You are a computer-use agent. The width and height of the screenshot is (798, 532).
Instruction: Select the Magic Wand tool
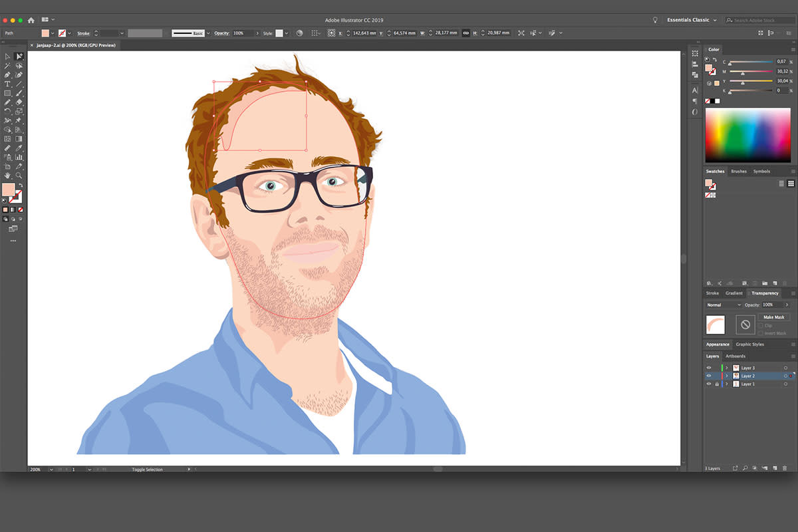[x=7, y=66]
